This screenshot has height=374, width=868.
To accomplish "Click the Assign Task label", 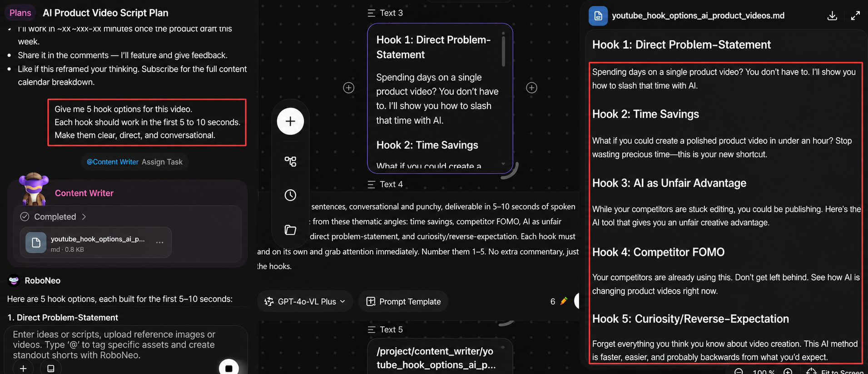I will pyautogui.click(x=162, y=162).
